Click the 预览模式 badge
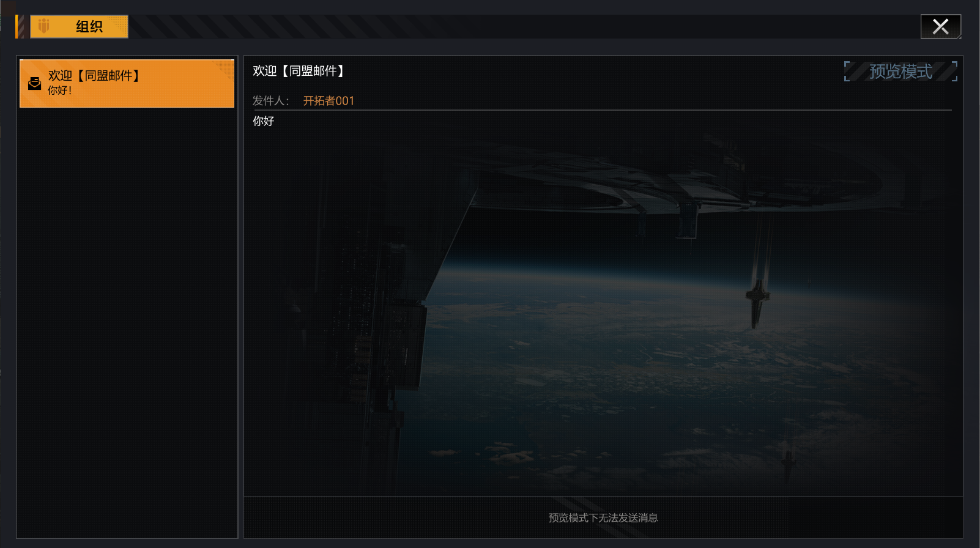The image size is (980, 548). [900, 72]
